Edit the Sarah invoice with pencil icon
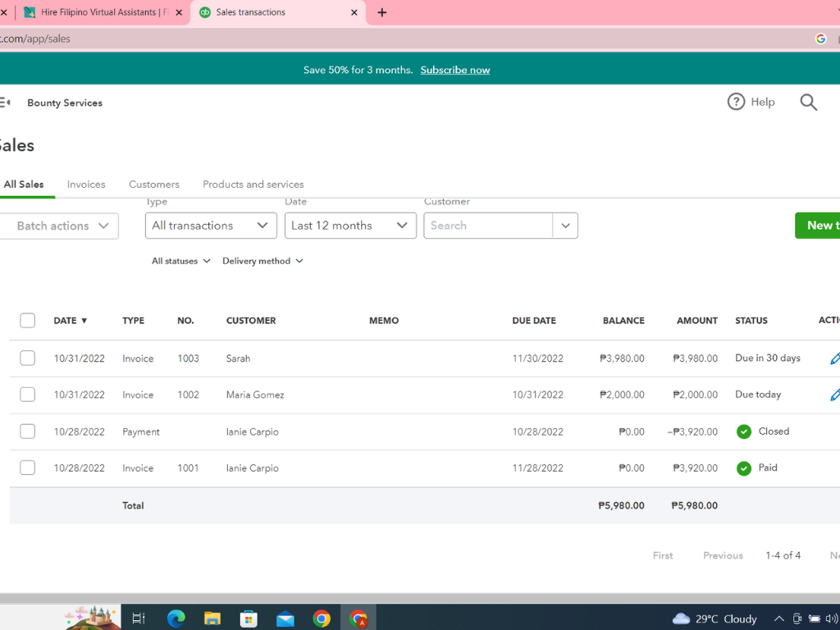The image size is (840, 630). [834, 358]
